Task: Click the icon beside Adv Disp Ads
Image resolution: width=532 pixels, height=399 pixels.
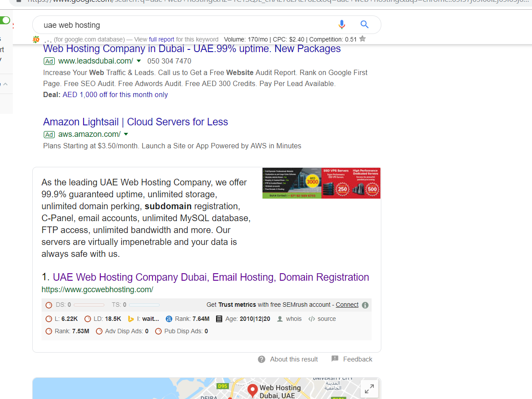Action: 99,331
